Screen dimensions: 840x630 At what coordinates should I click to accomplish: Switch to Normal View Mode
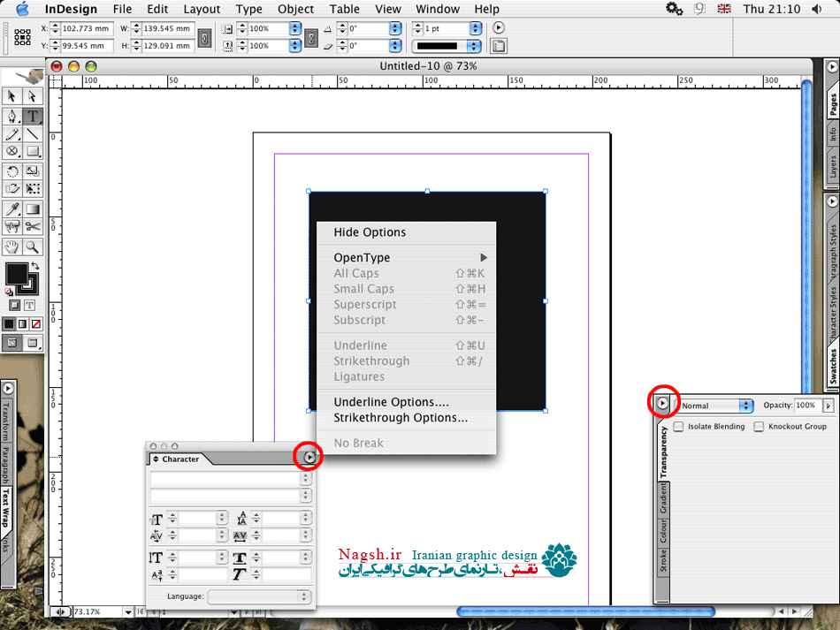pyautogui.click(x=12, y=343)
